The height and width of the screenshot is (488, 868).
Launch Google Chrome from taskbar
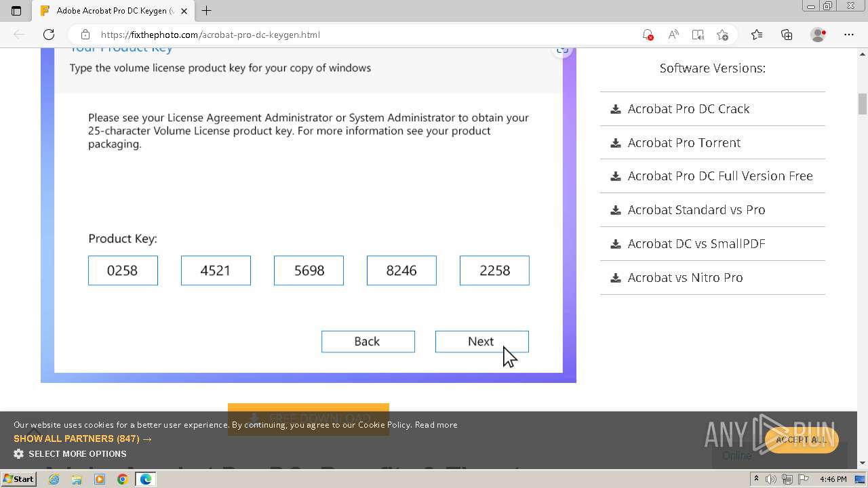point(122,479)
